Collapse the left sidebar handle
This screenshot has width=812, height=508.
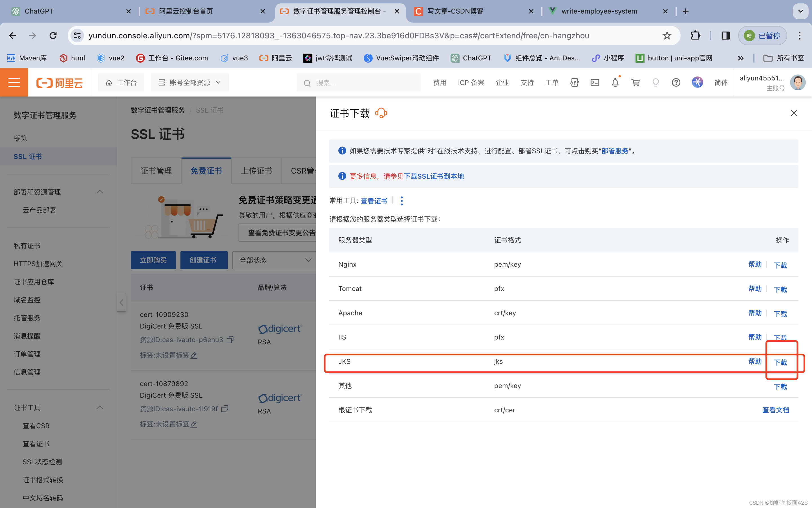tap(122, 302)
